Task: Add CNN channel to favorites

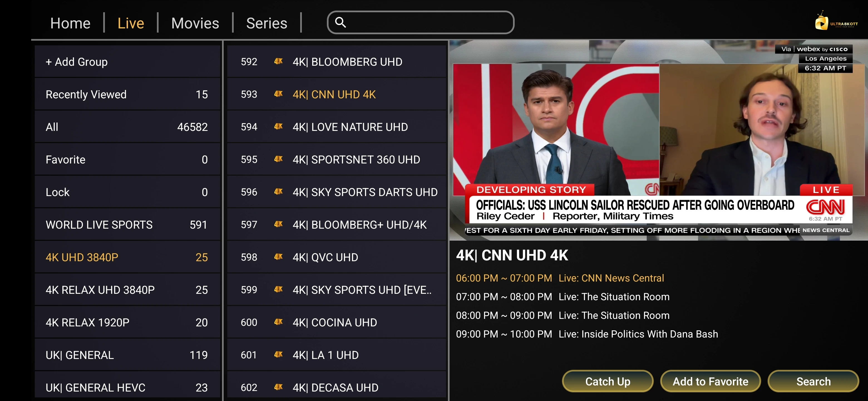Action: tap(710, 382)
